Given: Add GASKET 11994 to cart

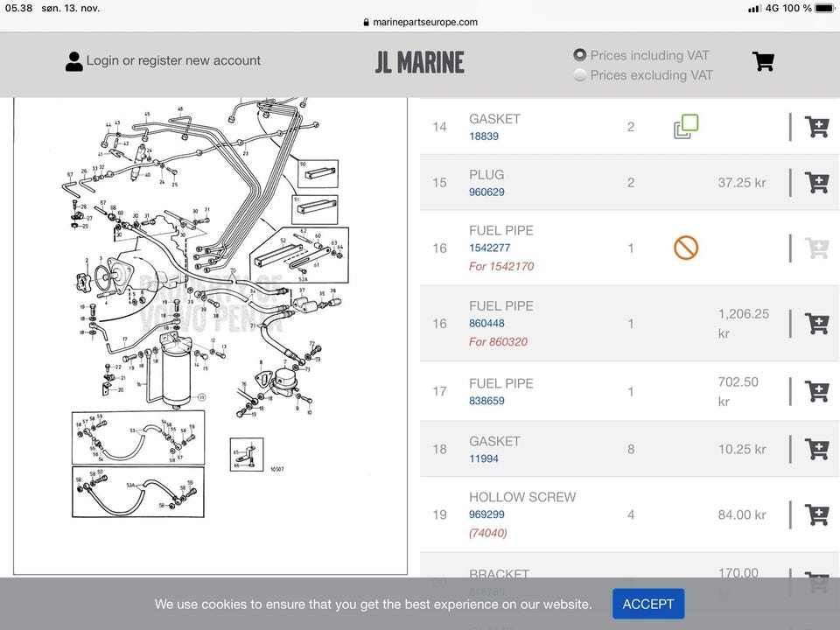Looking at the screenshot, I should (x=817, y=449).
